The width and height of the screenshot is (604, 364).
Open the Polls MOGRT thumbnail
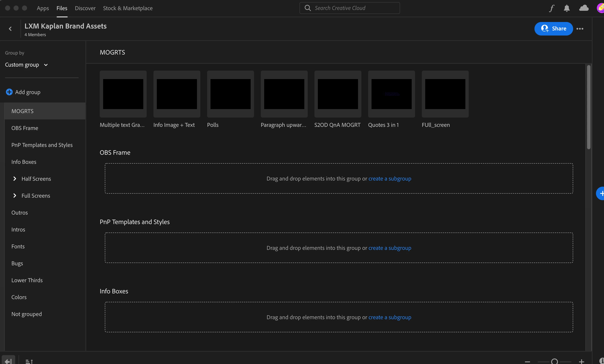(x=230, y=94)
